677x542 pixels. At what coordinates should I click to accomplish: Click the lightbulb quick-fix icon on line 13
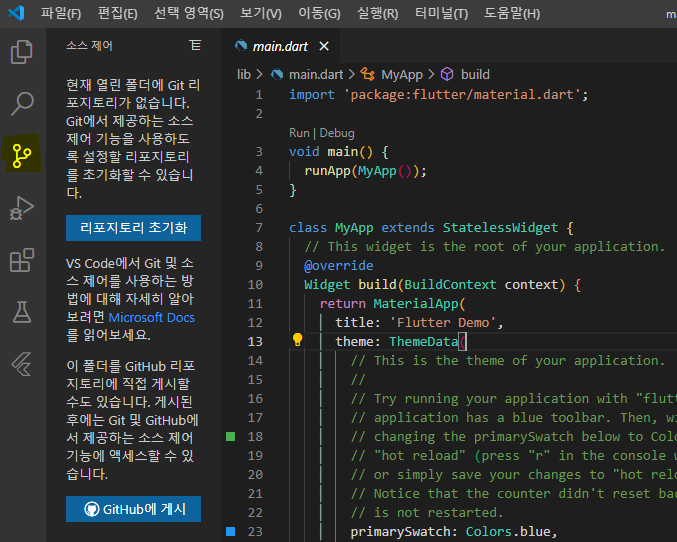coord(297,340)
